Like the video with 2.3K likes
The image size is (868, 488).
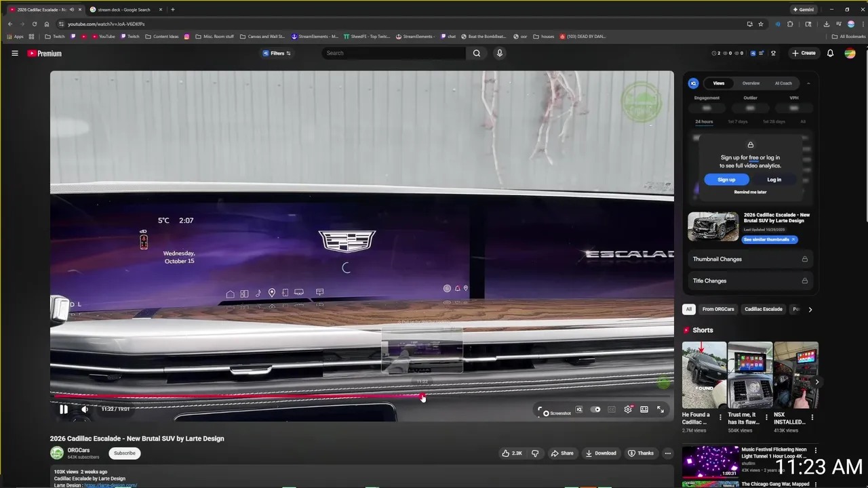point(512,453)
